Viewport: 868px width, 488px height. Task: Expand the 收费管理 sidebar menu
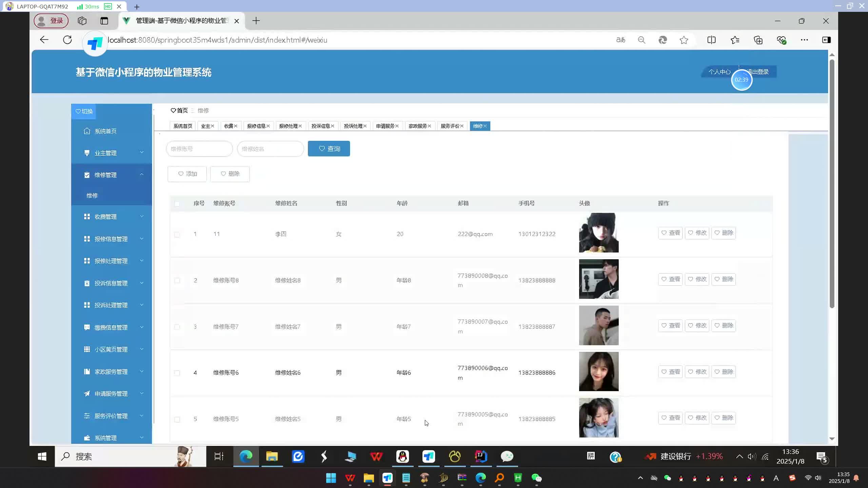click(x=111, y=217)
